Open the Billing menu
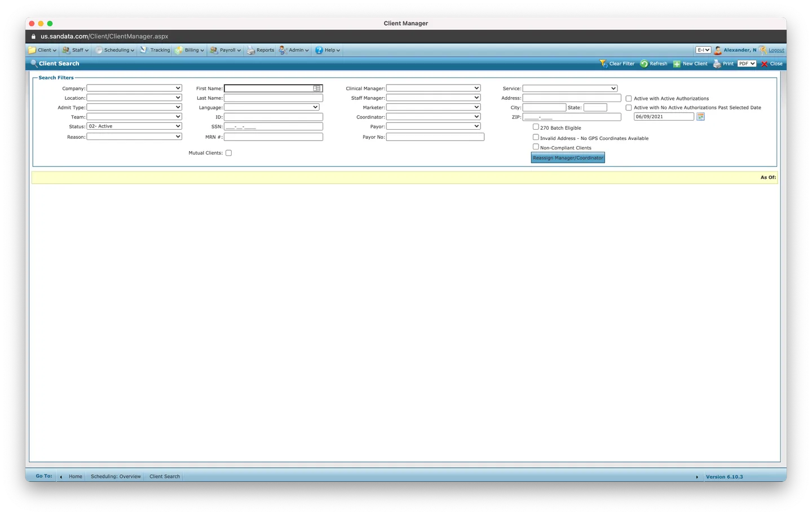812x515 pixels. (x=189, y=50)
